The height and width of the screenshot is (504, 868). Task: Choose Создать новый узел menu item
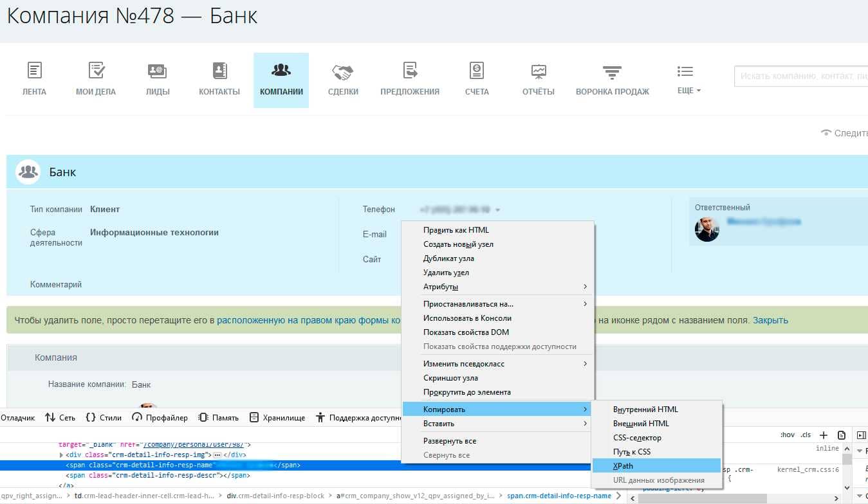(x=498, y=244)
